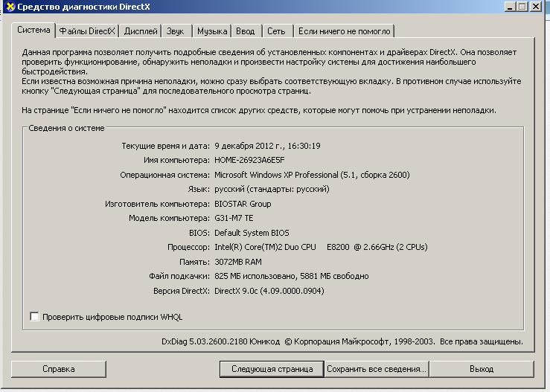
Task: Maximize the DirectX diagnostic window
Action: [x=522, y=6]
